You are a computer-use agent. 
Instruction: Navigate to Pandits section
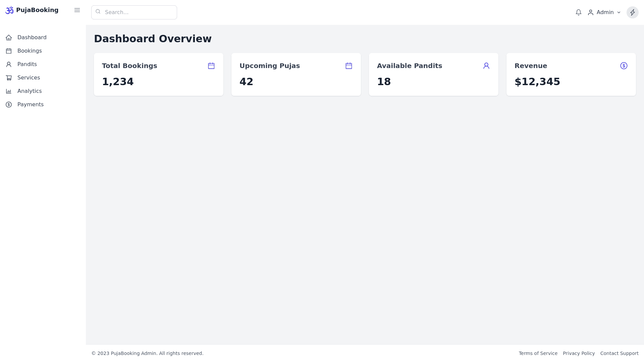27,64
